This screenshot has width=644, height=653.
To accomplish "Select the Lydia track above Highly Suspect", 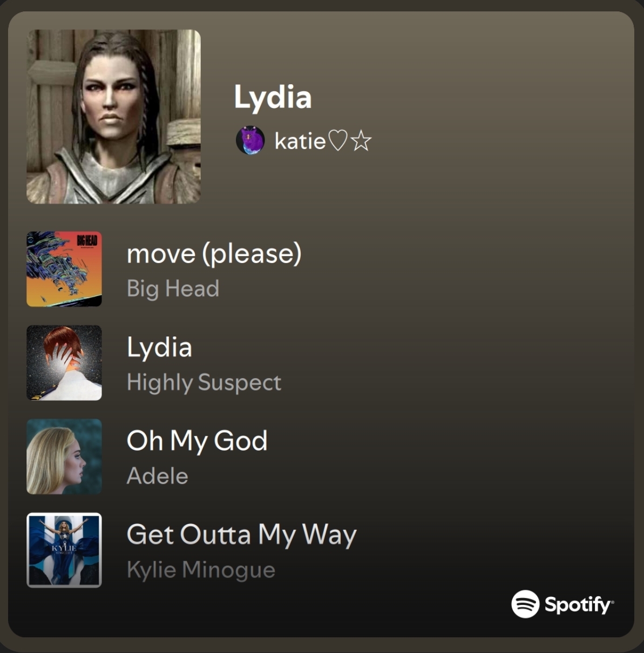I will pos(159,347).
